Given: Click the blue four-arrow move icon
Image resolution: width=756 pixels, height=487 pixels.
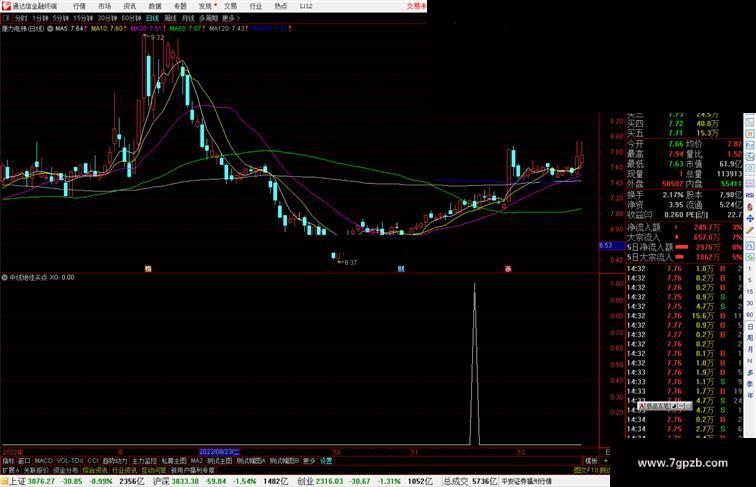Looking at the screenshot, I should click(750, 219).
